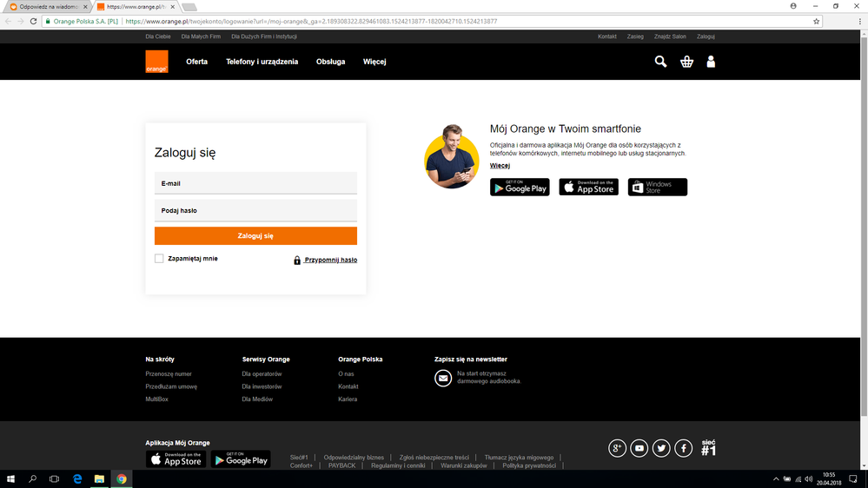This screenshot has width=868, height=488.
Task: Click the E-mail input field
Action: pyautogui.click(x=255, y=184)
